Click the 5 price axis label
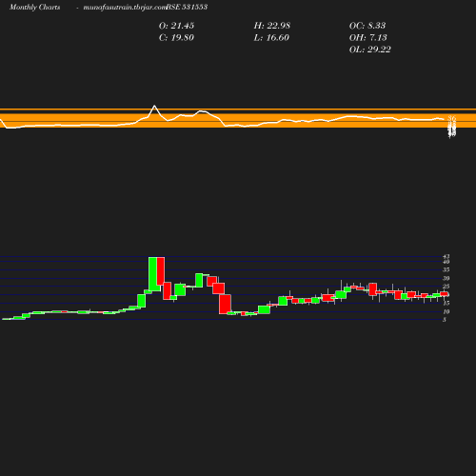This screenshot has width=476, height=476. point(445,320)
